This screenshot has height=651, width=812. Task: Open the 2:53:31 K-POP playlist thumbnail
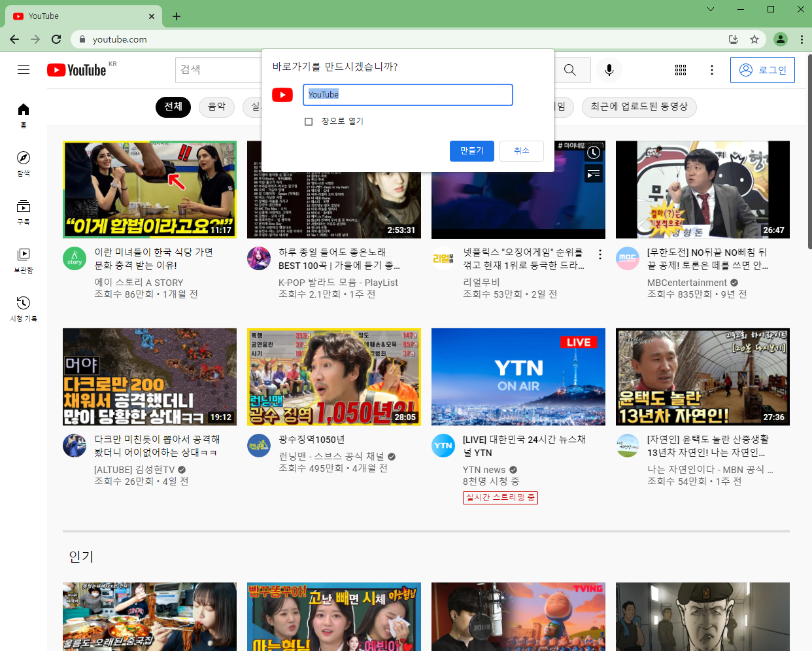[334, 190]
